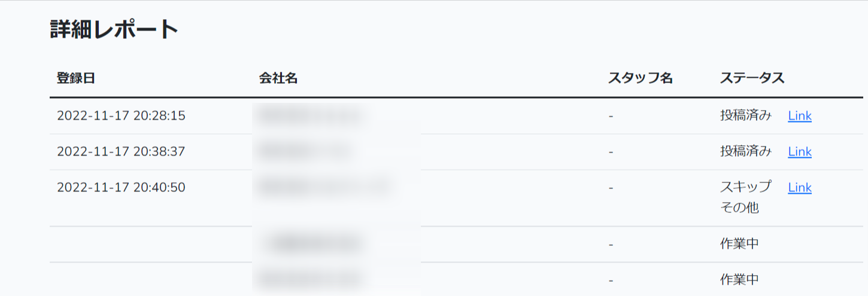The height and width of the screenshot is (296, 868).
Task: Select the date 2022-11-17 20:28:15
Action: pyautogui.click(x=121, y=116)
